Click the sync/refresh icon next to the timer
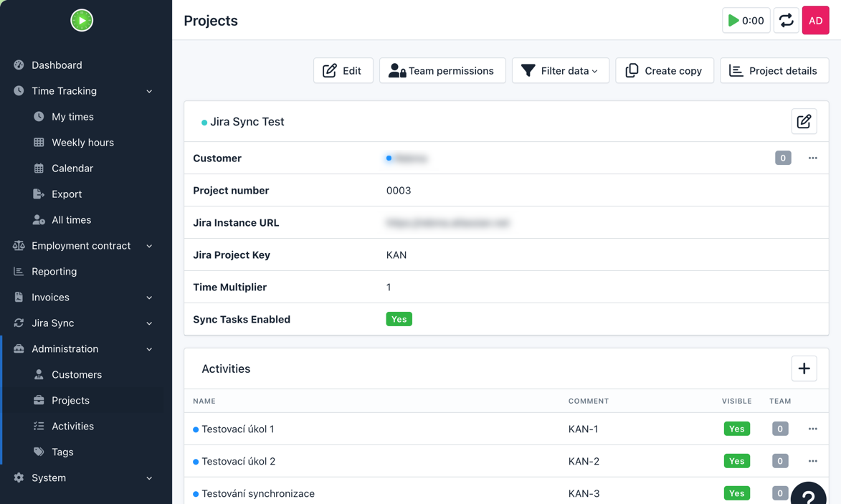The image size is (841, 504). tap(786, 20)
